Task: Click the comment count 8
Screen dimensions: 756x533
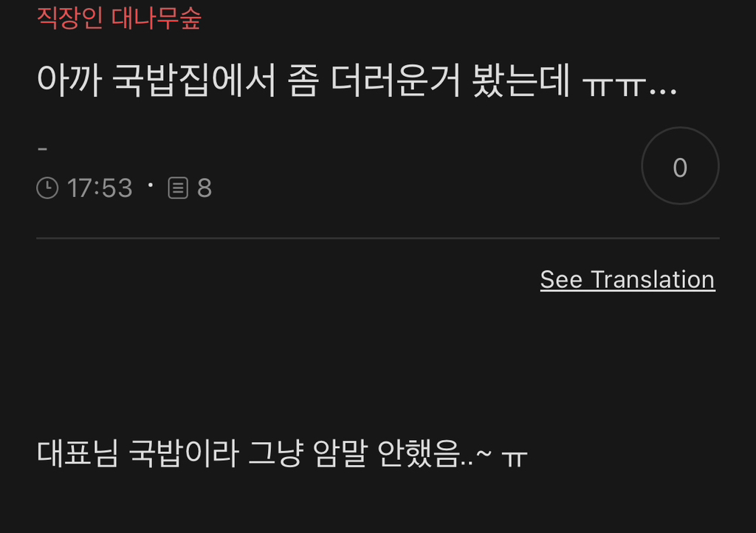Action: (x=205, y=188)
